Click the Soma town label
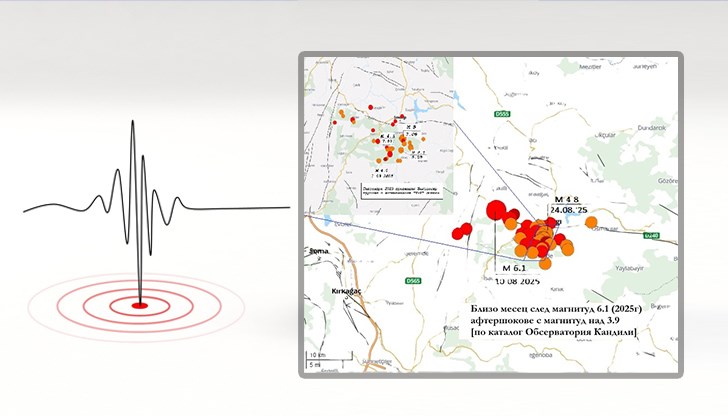Image resolution: width=728 pixels, height=416 pixels. [x=319, y=253]
